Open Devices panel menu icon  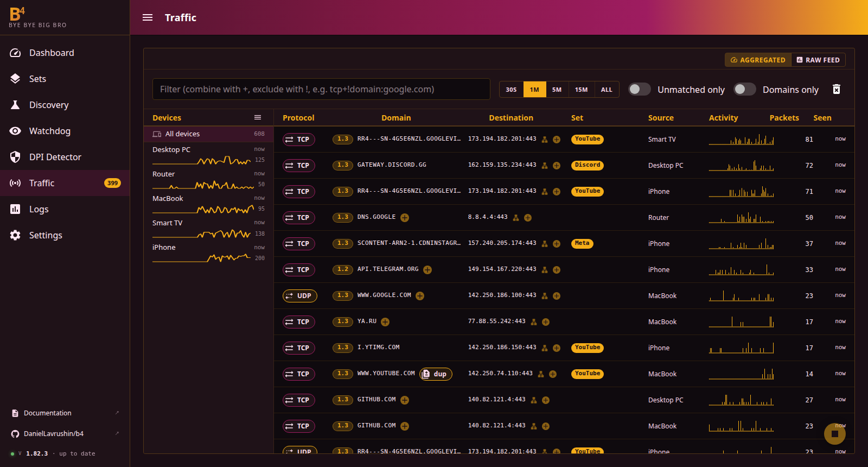(x=258, y=117)
